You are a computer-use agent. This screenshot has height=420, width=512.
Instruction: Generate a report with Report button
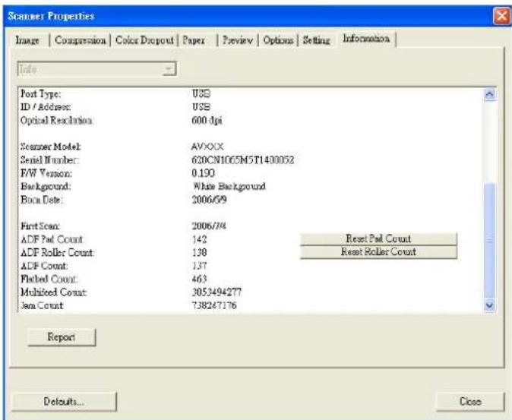62,336
